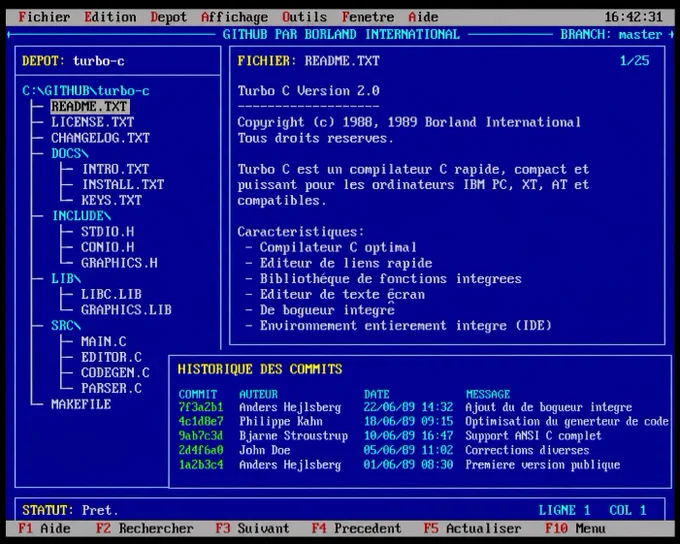Select CONIO.H header file
Viewport: 680px width, 544px height.
coord(108,247)
